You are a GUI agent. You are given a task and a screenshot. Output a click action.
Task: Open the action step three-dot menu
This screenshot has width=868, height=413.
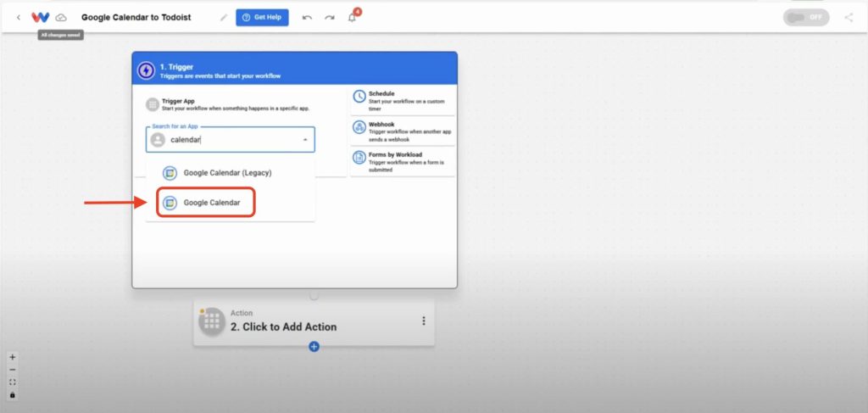pos(424,321)
